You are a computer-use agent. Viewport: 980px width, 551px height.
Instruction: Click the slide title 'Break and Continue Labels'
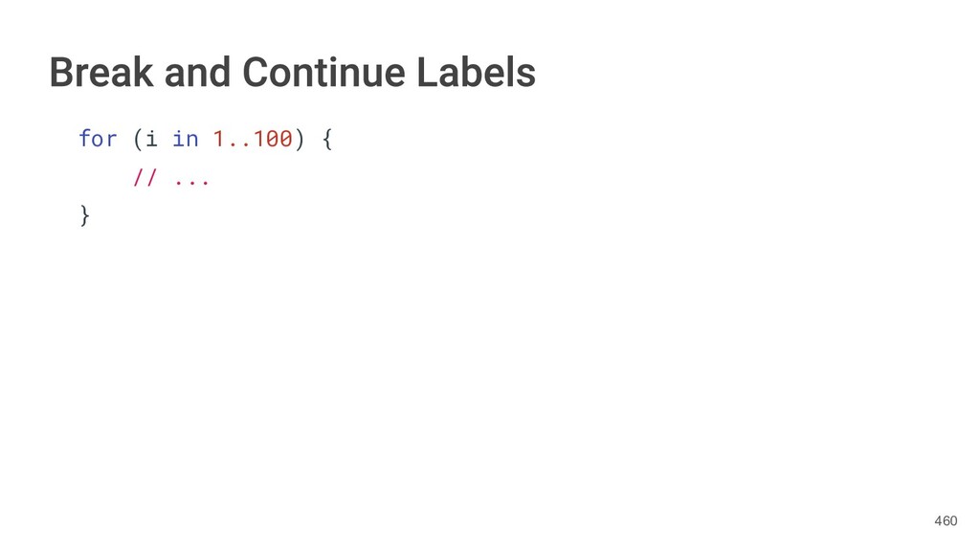pos(292,73)
